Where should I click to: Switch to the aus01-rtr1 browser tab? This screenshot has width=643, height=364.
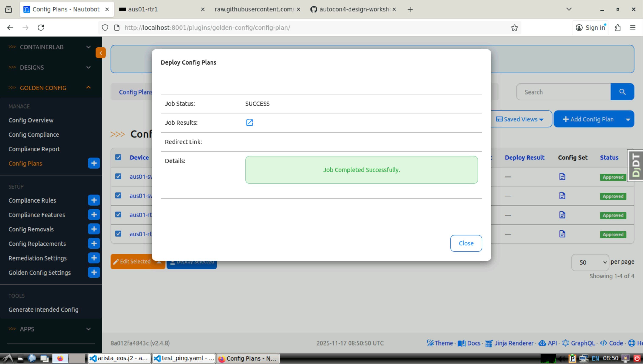160,10
